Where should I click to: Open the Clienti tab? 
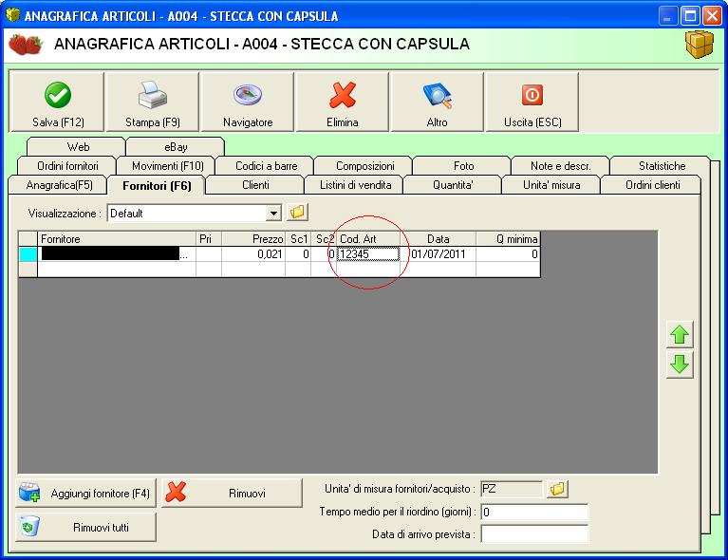tap(255, 185)
